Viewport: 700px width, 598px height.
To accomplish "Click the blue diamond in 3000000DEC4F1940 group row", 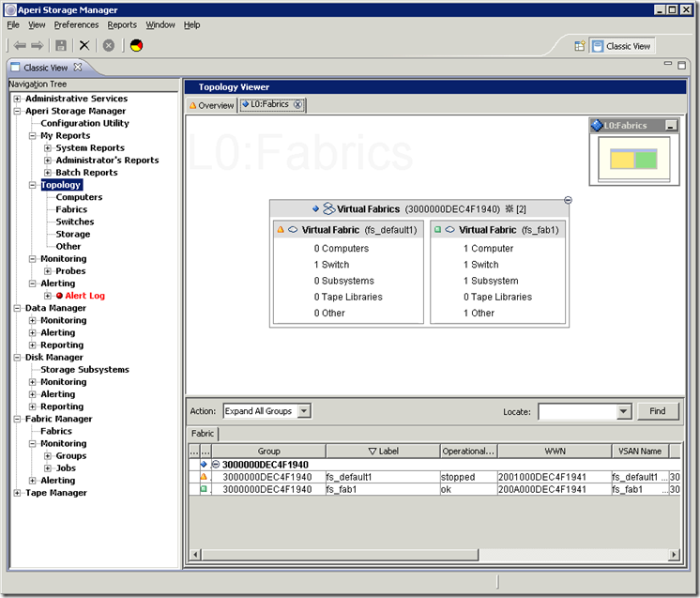I will click(204, 464).
